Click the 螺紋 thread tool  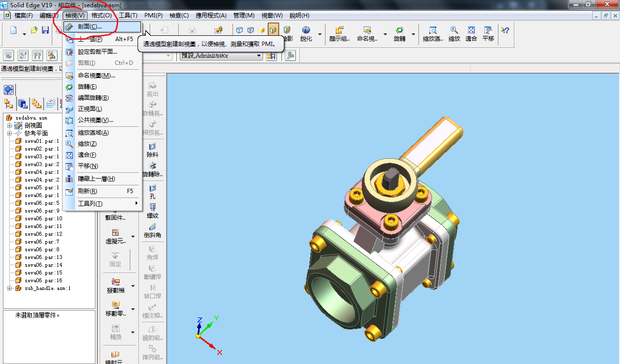point(153,211)
